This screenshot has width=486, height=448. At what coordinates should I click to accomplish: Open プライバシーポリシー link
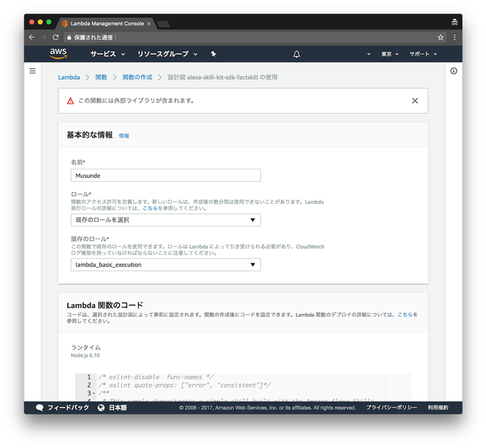(391, 408)
